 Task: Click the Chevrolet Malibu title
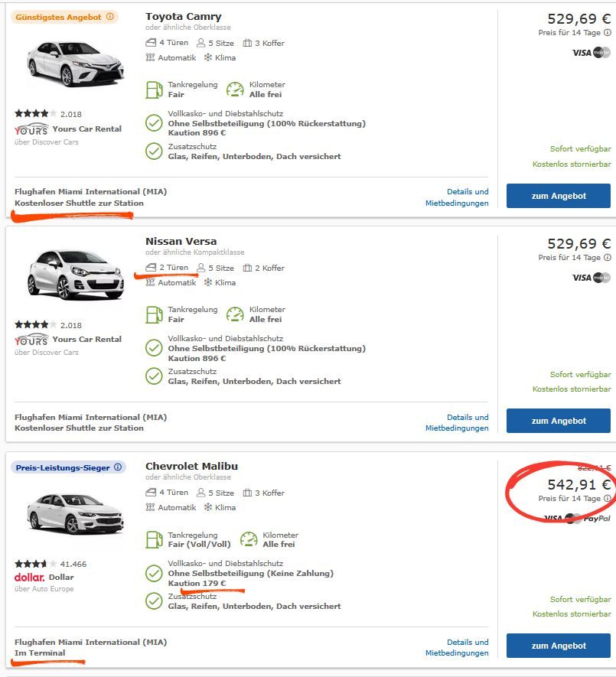pyautogui.click(x=191, y=466)
